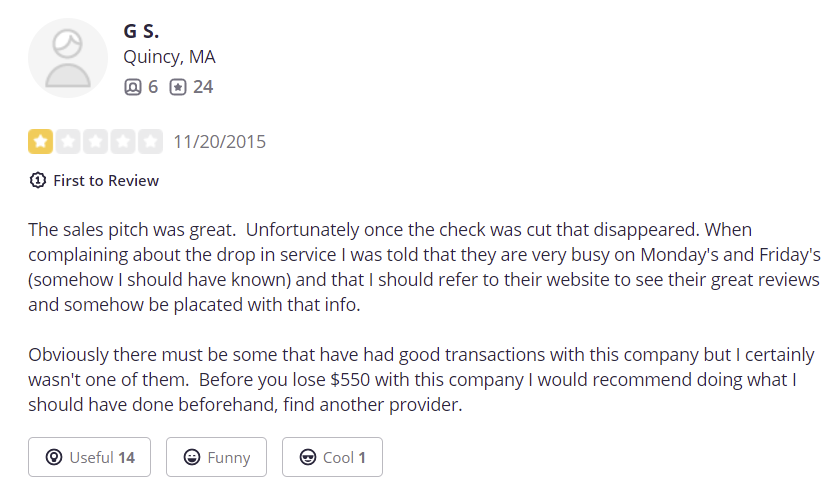Viewport: 838px width, 484px height.
Task: Click the reviews count star icon
Action: pos(178,87)
